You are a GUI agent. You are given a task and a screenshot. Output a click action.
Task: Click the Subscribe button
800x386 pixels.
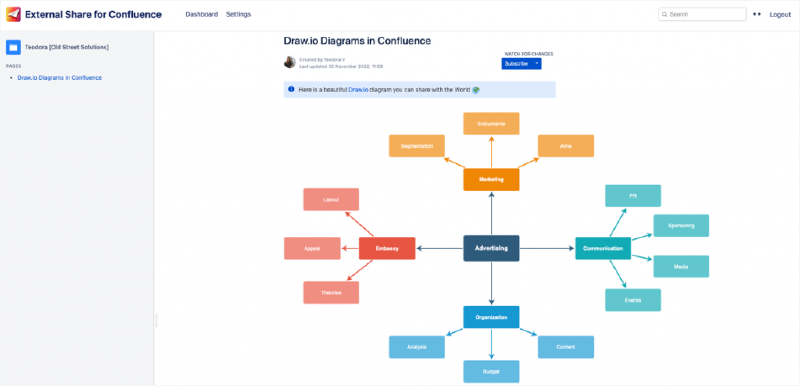click(x=517, y=64)
